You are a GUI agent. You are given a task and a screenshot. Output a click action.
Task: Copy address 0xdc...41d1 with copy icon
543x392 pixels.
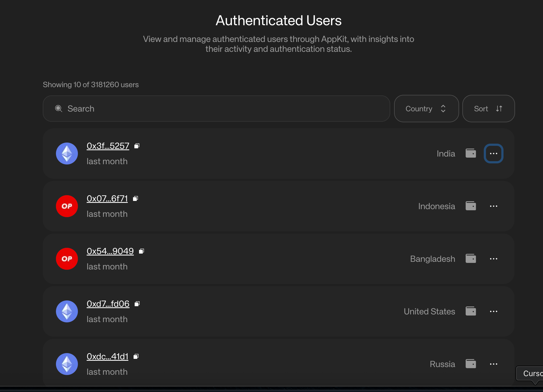point(136,356)
